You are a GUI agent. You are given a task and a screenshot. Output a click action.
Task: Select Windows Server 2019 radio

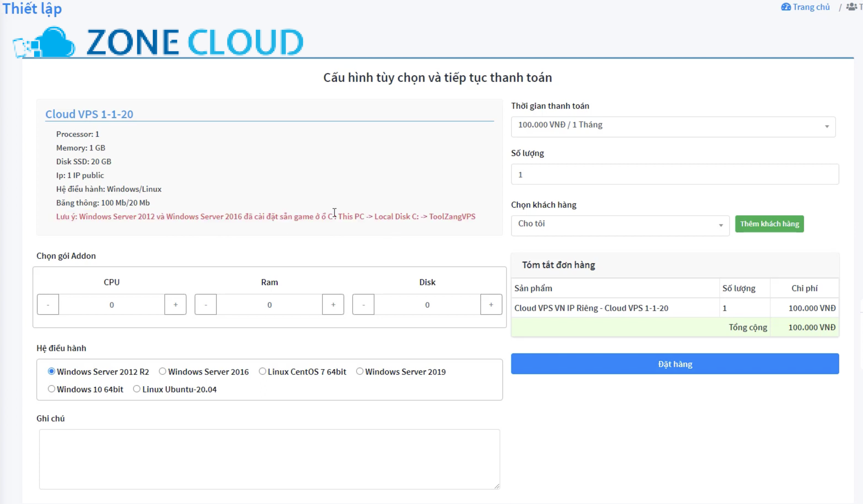[360, 371]
